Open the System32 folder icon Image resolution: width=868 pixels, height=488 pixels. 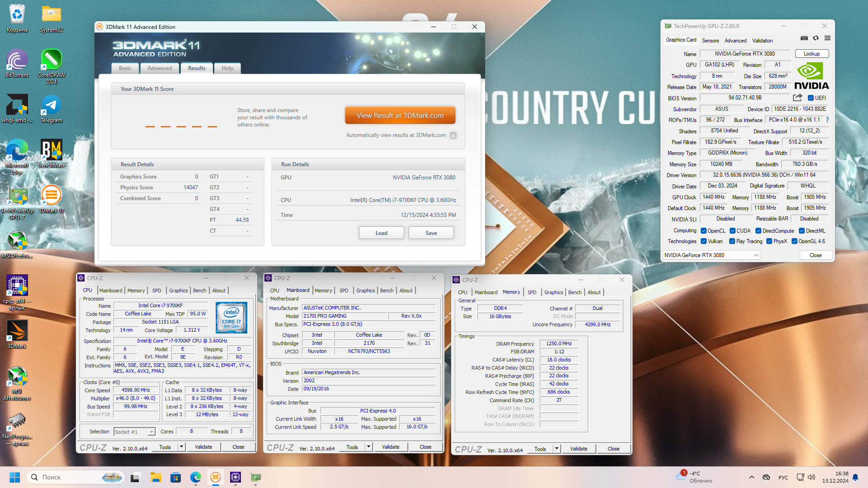pos(52,18)
